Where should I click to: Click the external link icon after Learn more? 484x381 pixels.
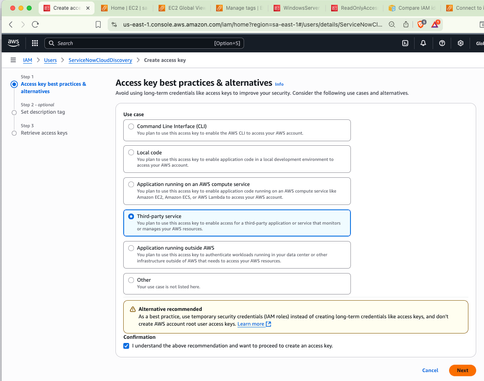(x=268, y=324)
